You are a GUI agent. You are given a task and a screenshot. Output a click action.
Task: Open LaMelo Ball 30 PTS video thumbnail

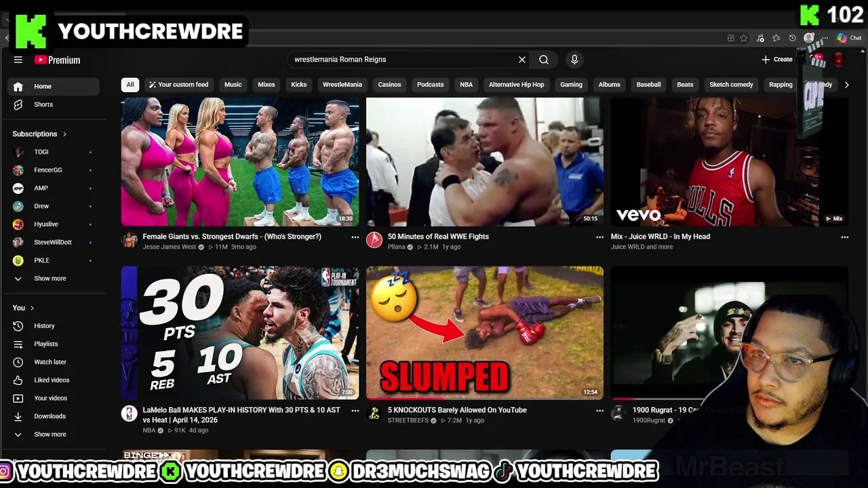tap(240, 333)
